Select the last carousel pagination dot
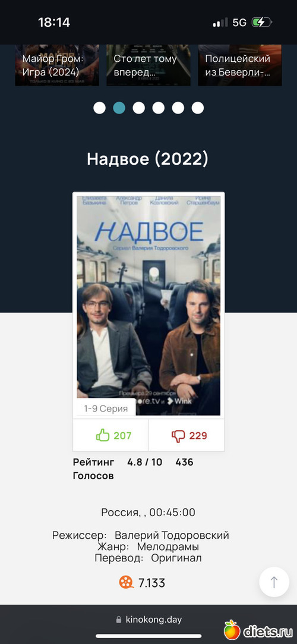 (x=198, y=108)
